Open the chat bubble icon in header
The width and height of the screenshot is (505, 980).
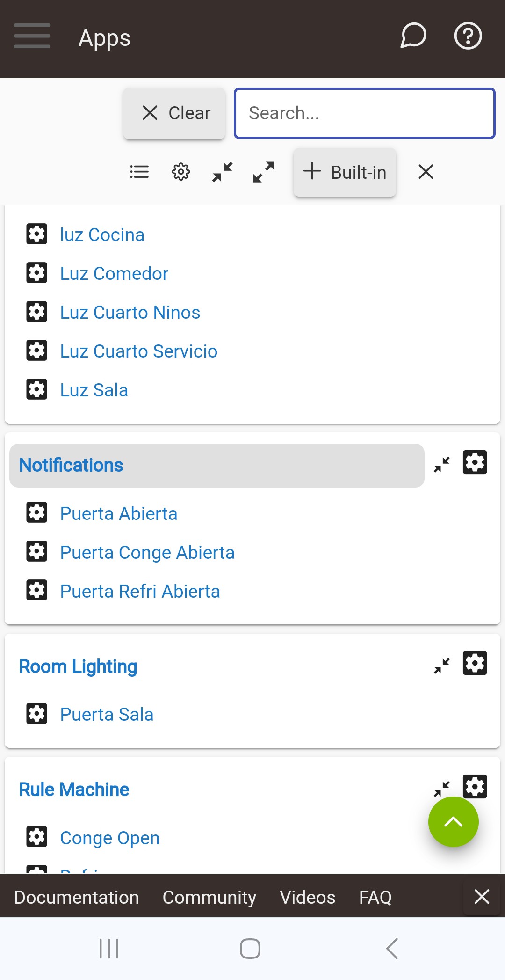click(x=413, y=36)
